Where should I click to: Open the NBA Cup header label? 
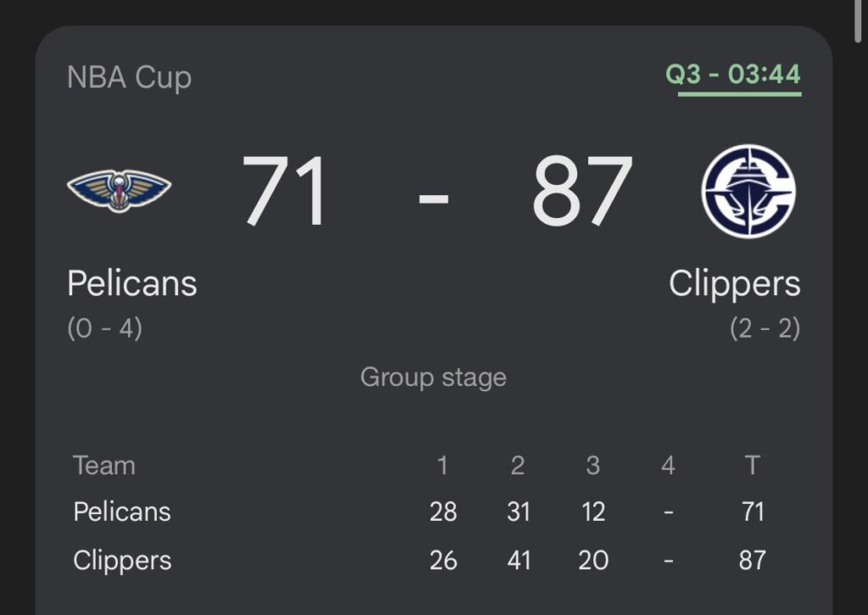(x=129, y=78)
